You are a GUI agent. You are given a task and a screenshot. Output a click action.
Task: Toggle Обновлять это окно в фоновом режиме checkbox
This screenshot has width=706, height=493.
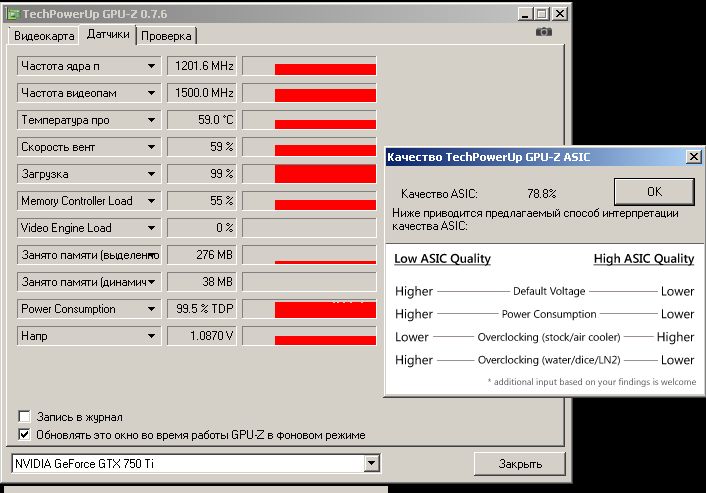coord(24,434)
